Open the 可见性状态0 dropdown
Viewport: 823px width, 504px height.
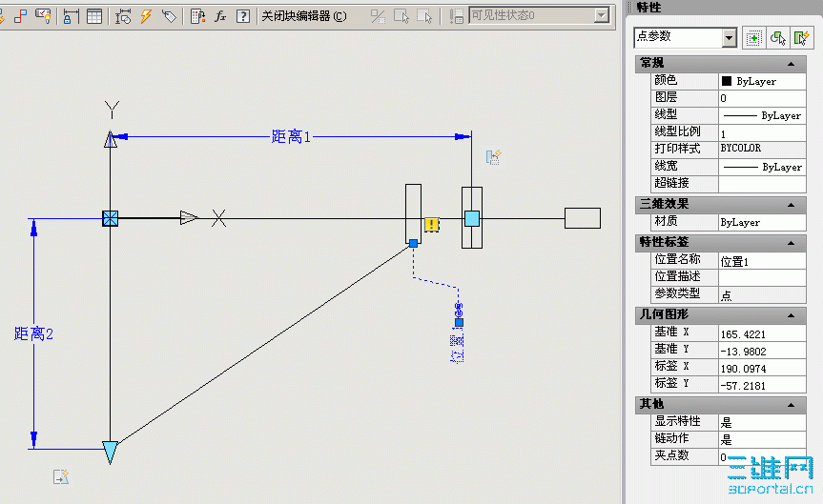[602, 16]
